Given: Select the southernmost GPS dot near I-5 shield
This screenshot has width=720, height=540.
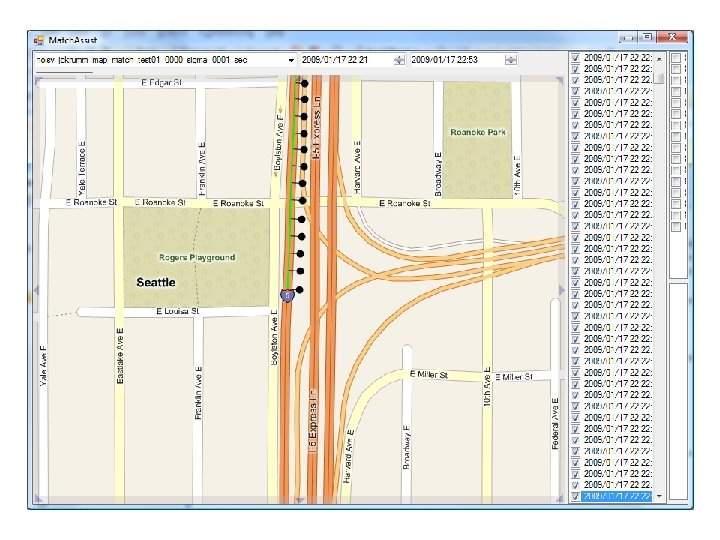Looking at the screenshot, I should (x=299, y=290).
